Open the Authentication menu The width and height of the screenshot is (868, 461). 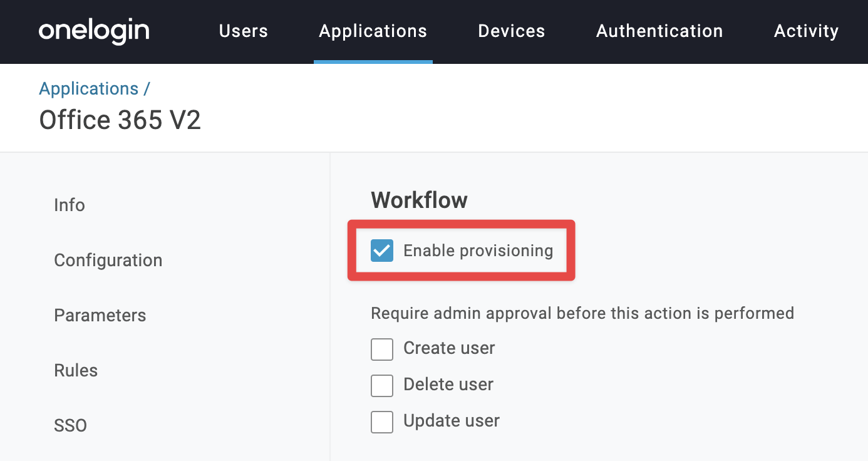(x=659, y=31)
